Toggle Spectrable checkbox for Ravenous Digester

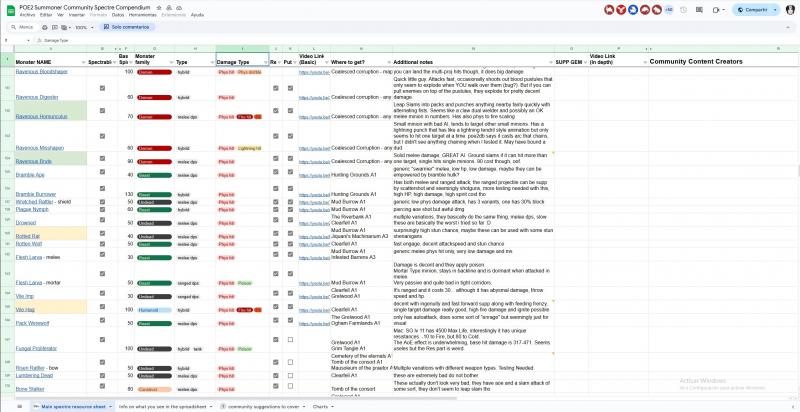point(102,88)
